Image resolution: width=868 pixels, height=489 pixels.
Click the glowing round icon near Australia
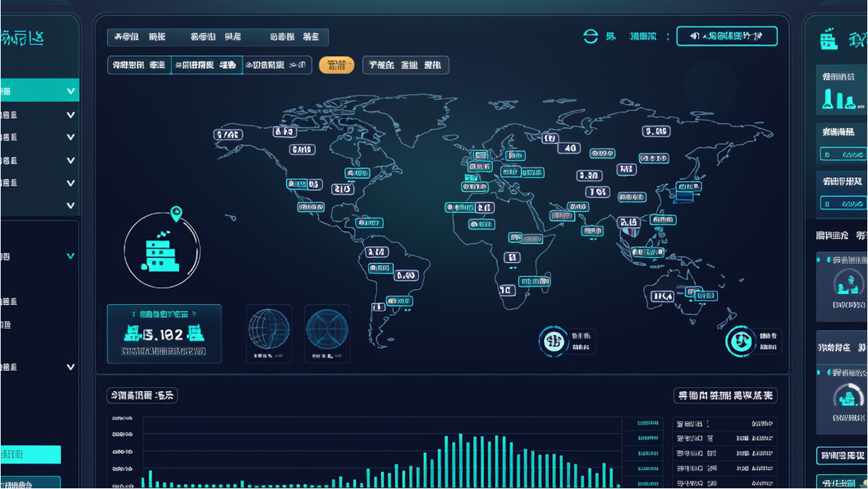pyautogui.click(x=741, y=341)
